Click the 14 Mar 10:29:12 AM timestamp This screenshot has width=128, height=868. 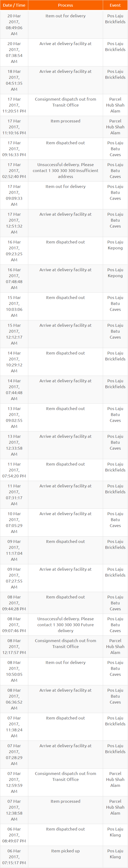tap(14, 362)
